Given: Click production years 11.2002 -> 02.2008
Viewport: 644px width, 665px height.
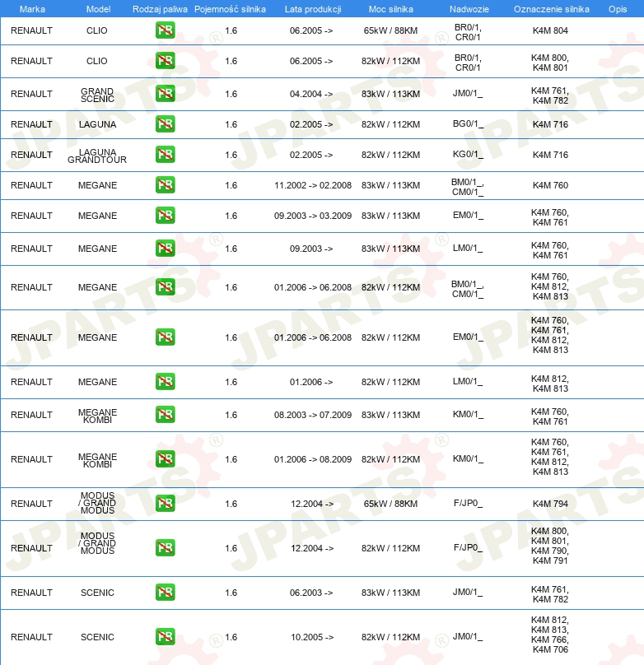Looking at the screenshot, I should point(313,185).
